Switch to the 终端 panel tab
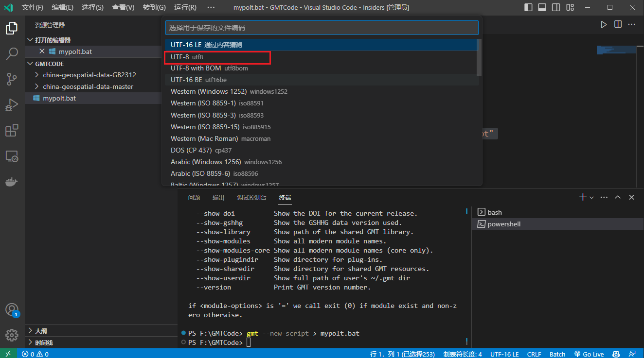The height and width of the screenshot is (358, 644). pyautogui.click(x=285, y=197)
